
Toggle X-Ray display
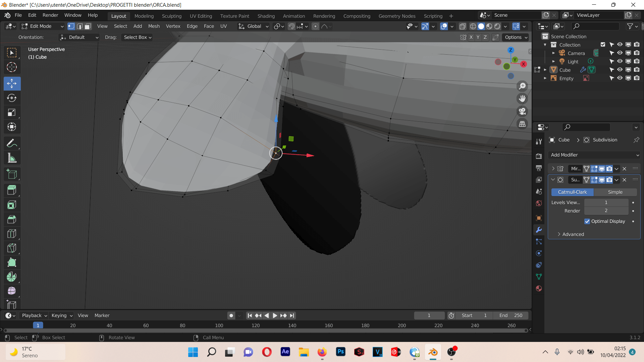click(463, 26)
